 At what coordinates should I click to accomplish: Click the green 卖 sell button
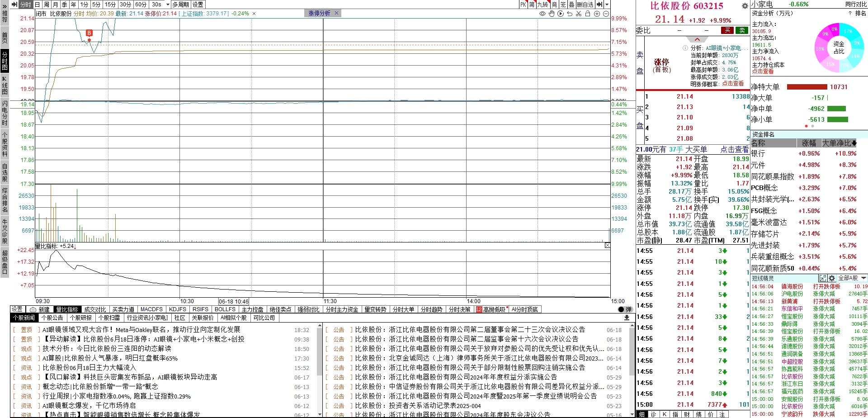[742, 30]
